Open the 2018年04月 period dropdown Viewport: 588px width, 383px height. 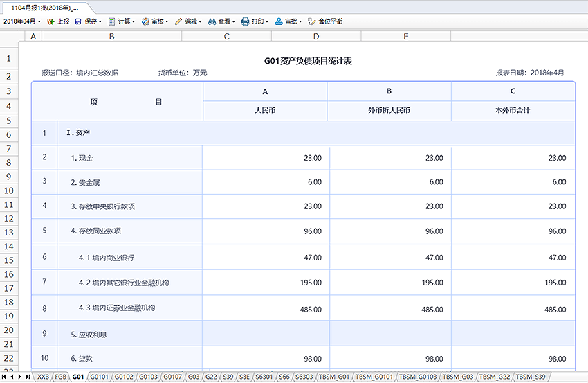point(22,21)
